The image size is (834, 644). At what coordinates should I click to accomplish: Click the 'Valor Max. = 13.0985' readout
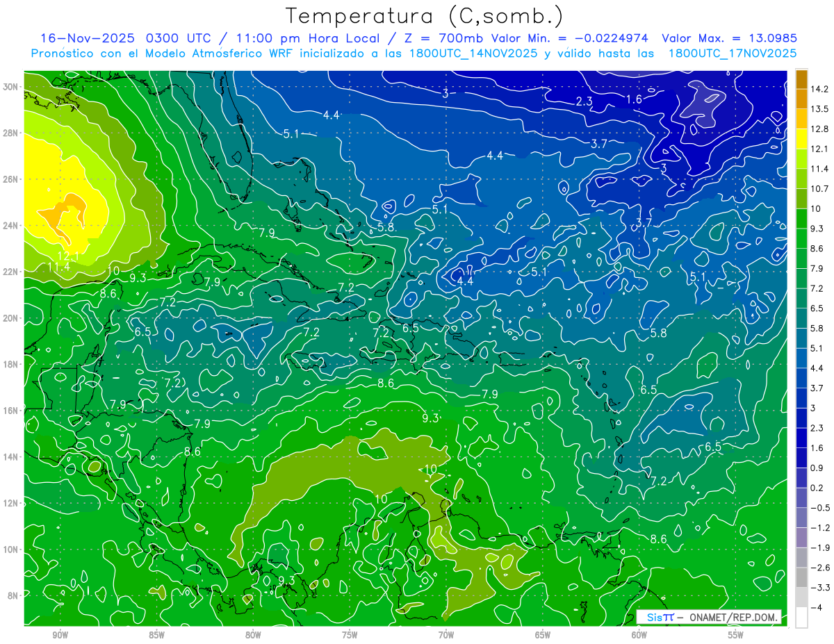coord(730,38)
